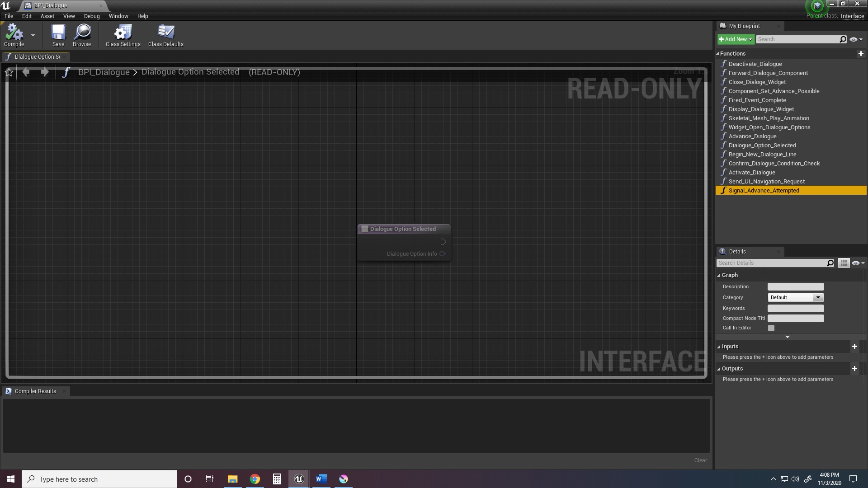Open Class Settings
The height and width of the screenshot is (488, 868).
coord(122,35)
